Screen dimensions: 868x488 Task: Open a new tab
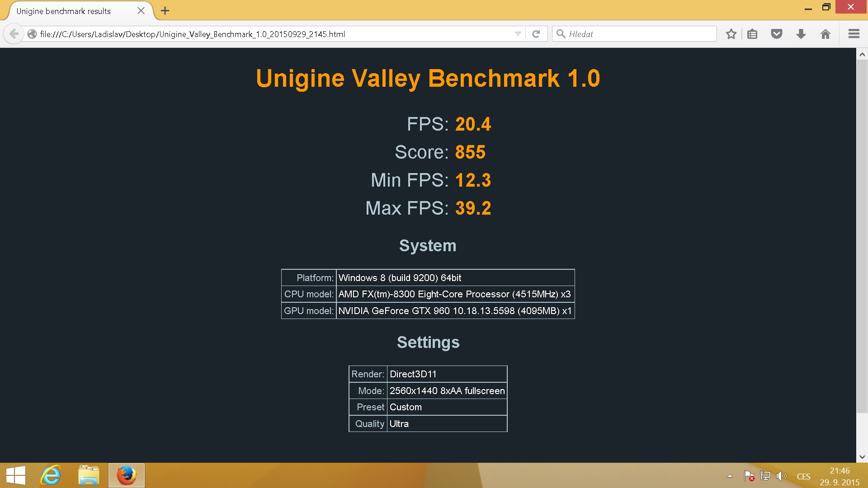(165, 11)
